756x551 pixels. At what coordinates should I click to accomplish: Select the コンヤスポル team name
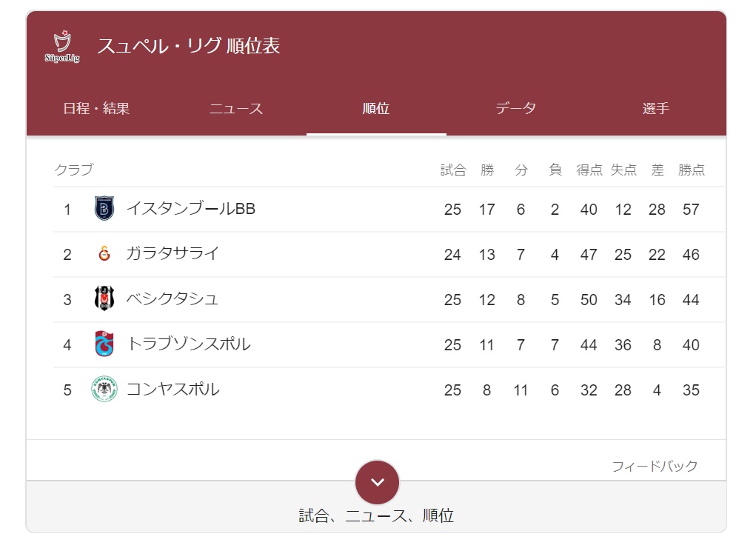point(173,389)
